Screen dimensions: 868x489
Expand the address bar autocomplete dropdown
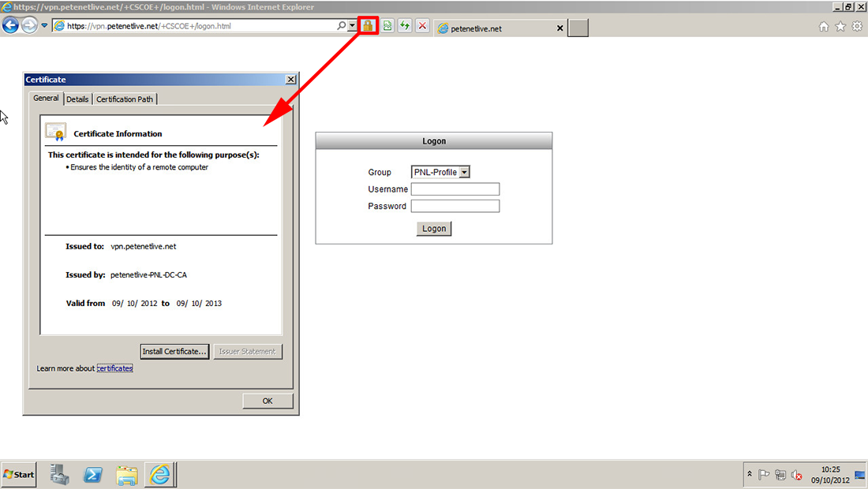tap(352, 25)
